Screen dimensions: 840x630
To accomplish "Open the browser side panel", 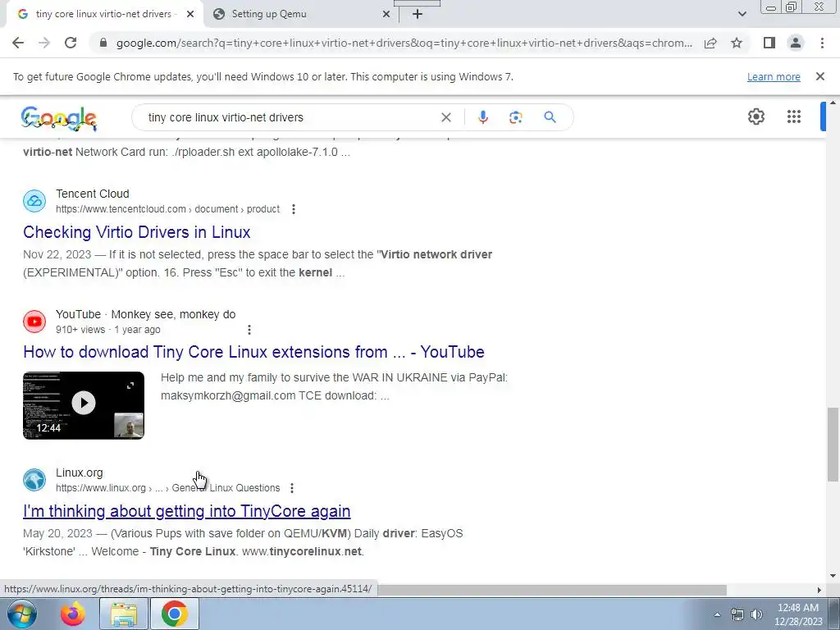I will (769, 43).
